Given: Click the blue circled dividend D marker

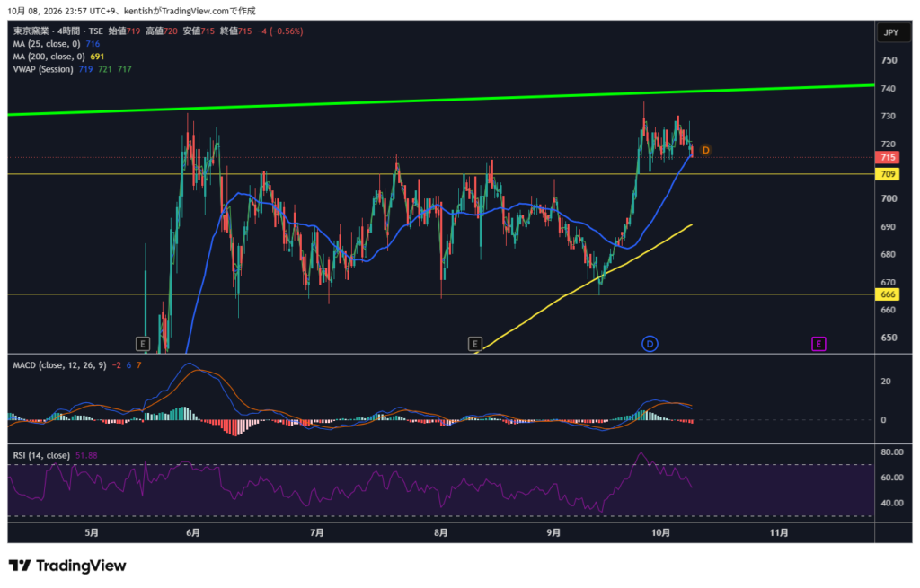Looking at the screenshot, I should point(650,344).
